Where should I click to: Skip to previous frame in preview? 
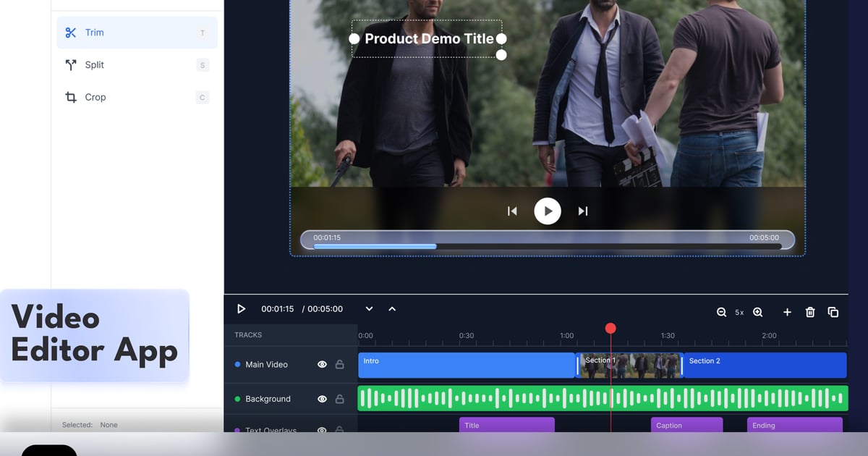click(x=512, y=211)
